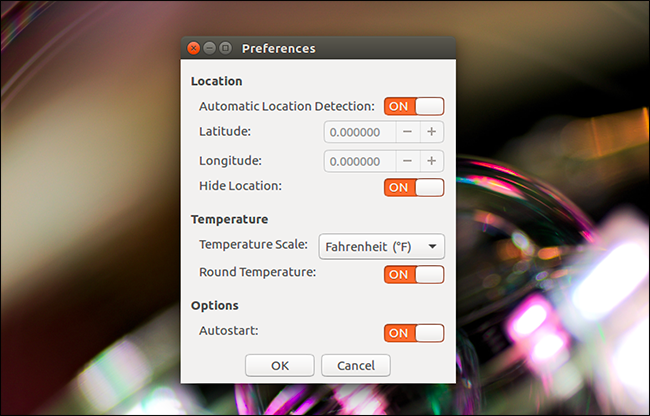650x416 pixels.
Task: Click the Autostart label
Action: pyautogui.click(x=228, y=331)
